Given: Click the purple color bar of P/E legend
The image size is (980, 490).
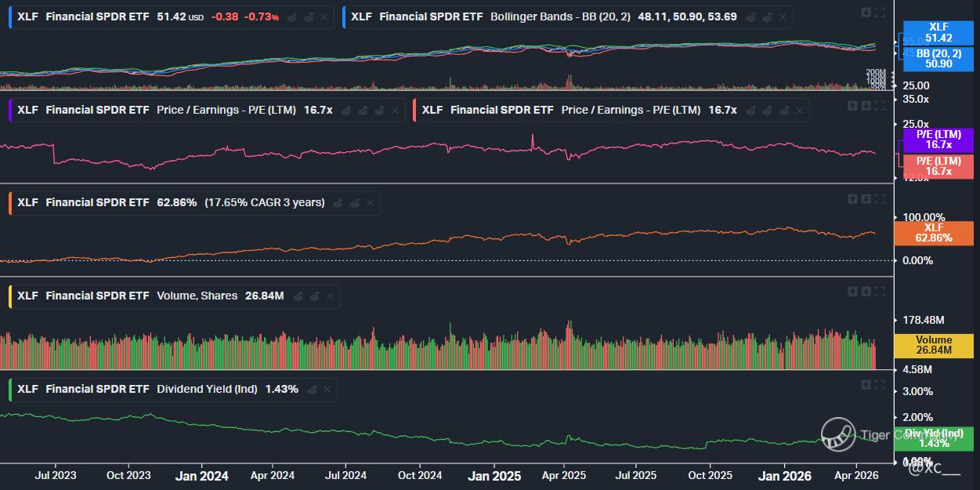Looking at the screenshot, I should [10, 110].
